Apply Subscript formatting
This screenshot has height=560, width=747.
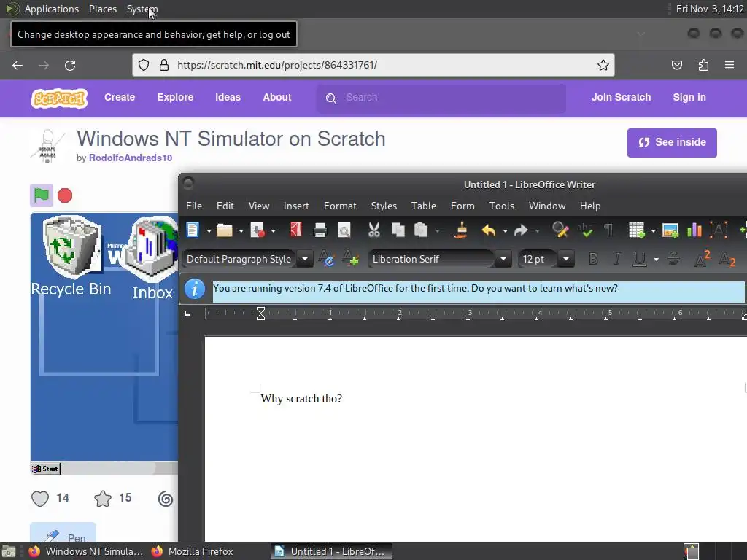(727, 260)
